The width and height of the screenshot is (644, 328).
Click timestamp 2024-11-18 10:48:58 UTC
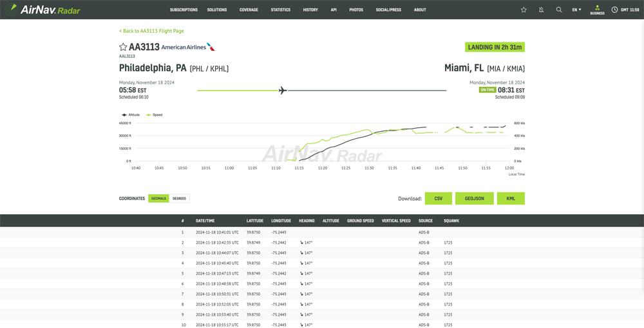point(217,284)
